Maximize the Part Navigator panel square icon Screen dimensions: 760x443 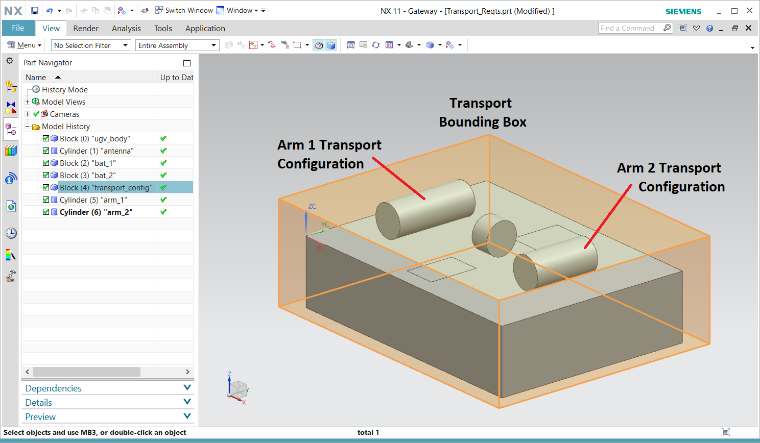(x=187, y=63)
